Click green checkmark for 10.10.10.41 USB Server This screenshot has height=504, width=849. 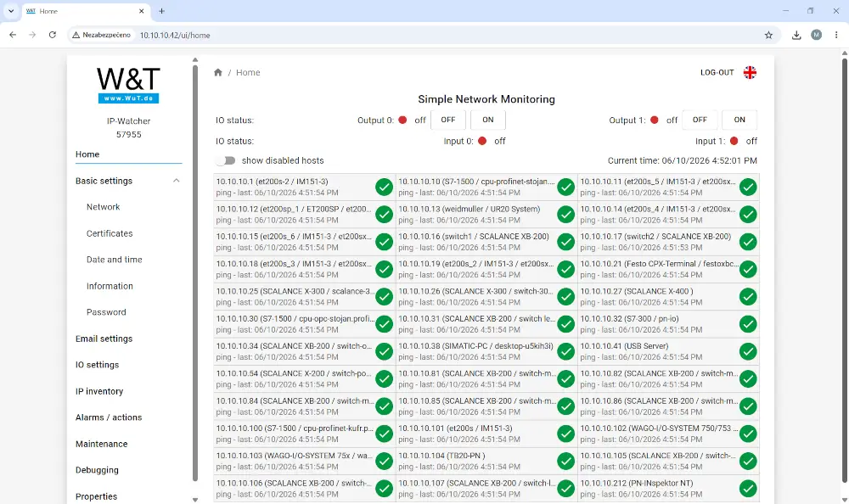pyautogui.click(x=748, y=351)
